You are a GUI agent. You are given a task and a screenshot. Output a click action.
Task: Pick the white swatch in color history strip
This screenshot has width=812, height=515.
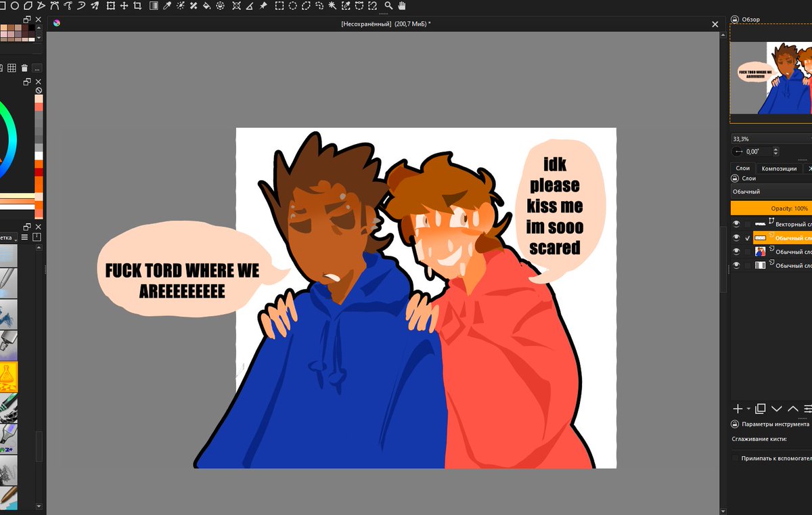pos(39,156)
